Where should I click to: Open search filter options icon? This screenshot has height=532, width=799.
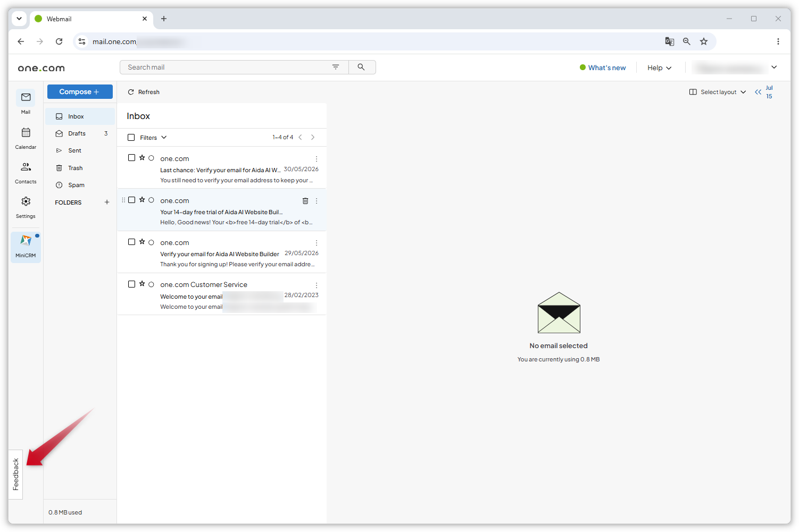click(x=336, y=67)
